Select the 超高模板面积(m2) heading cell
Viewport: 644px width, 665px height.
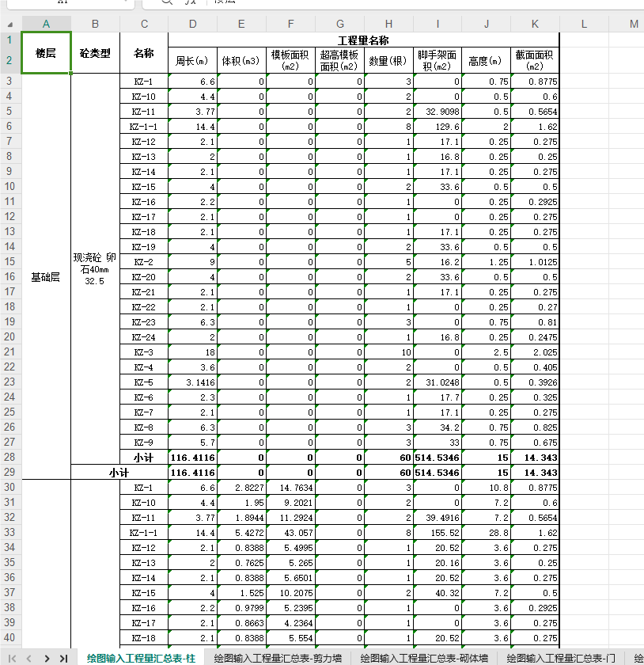pos(339,61)
